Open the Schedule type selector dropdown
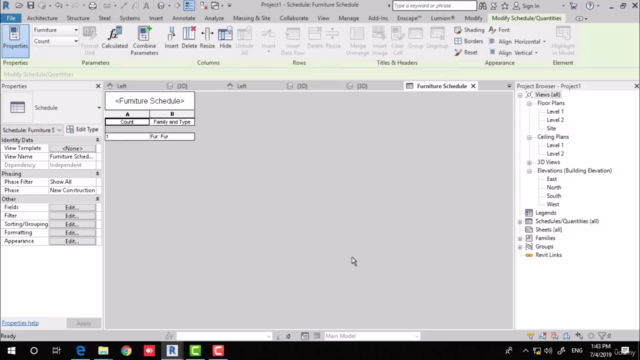This screenshot has width=640, height=360. click(99, 108)
